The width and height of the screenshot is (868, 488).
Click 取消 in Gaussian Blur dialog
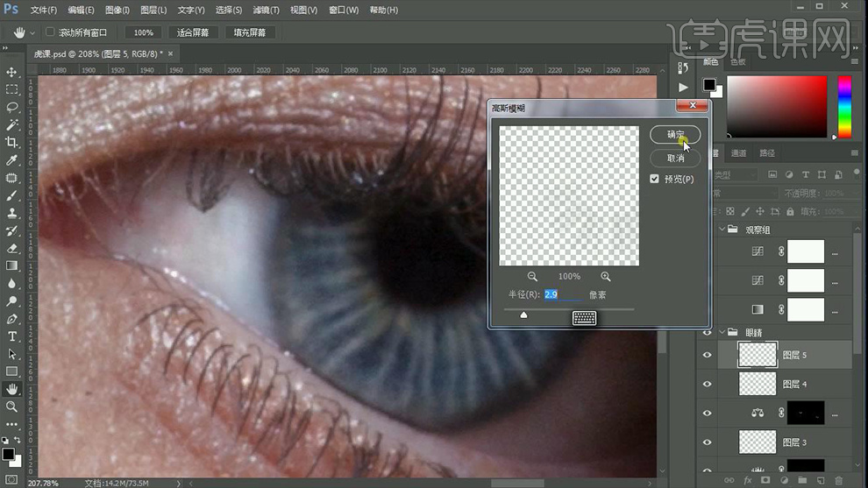[675, 159]
